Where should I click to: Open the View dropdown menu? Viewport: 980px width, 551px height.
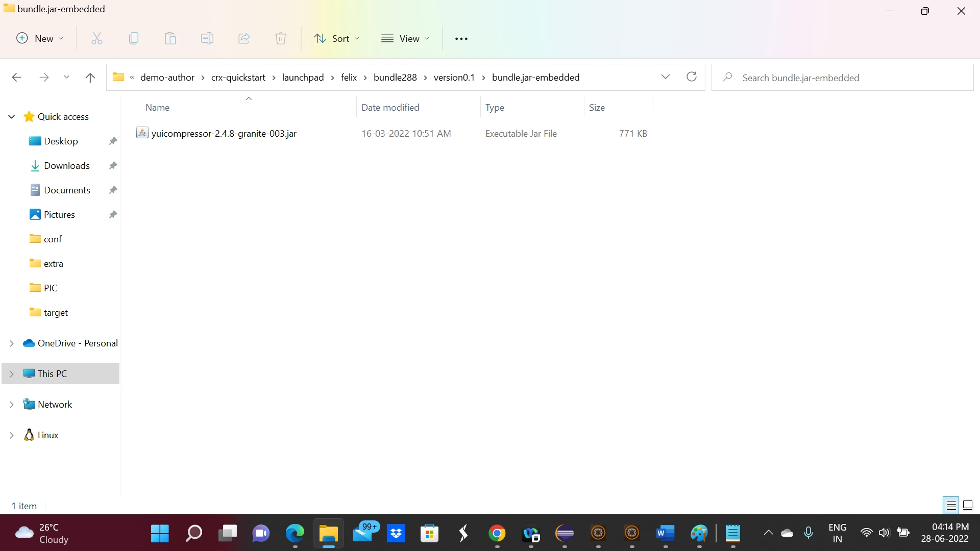click(x=406, y=38)
